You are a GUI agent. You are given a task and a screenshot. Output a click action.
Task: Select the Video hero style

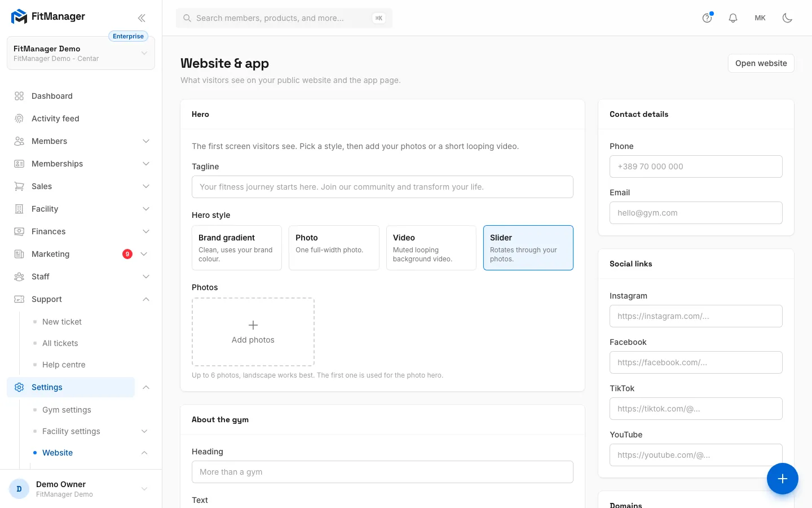click(x=431, y=248)
